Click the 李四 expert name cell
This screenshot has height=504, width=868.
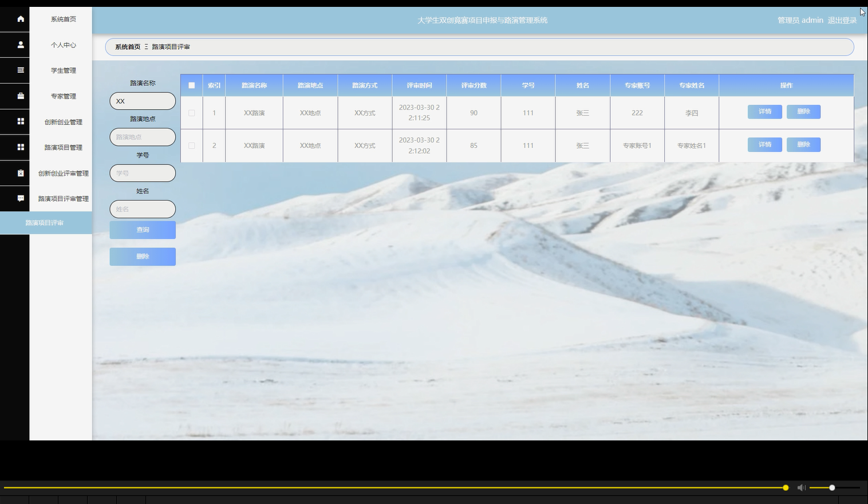click(692, 113)
